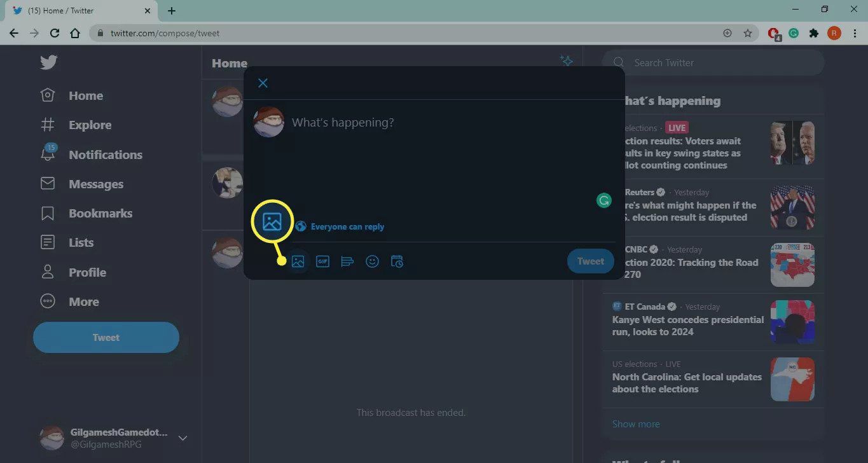868x463 pixels.
Task: Click the browser home icon
Action: (75, 33)
